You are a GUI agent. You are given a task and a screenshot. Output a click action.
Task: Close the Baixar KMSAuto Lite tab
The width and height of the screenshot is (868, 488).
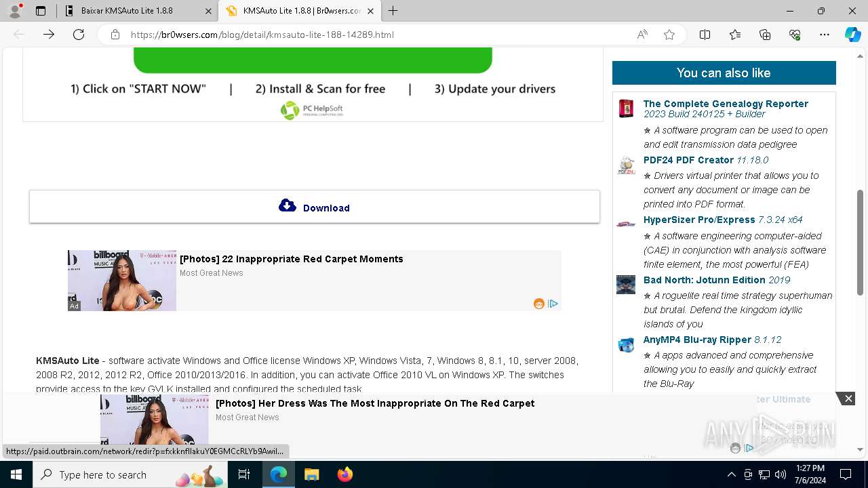(208, 11)
